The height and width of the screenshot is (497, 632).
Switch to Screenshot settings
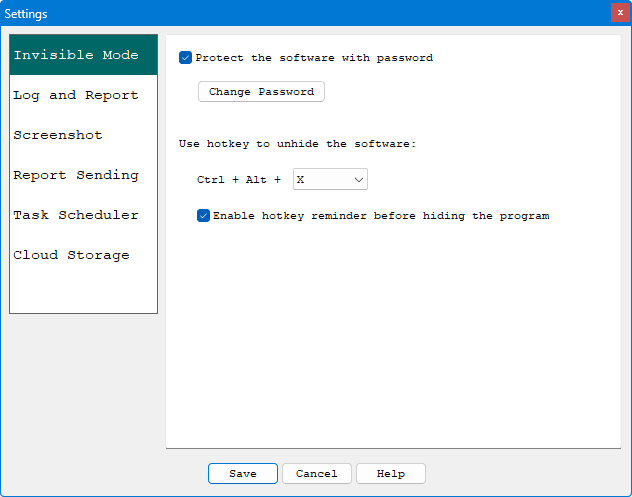83,135
